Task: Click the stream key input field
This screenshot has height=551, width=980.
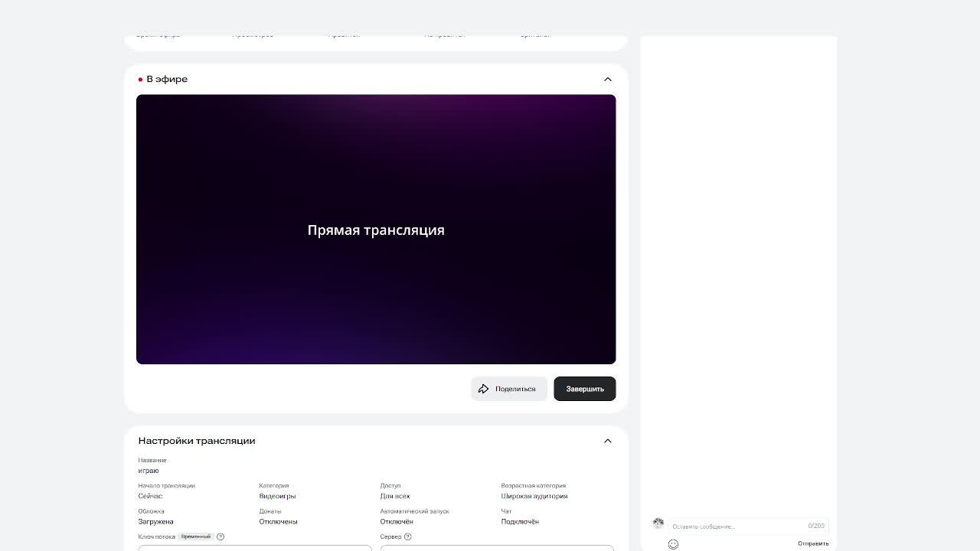Action: point(255,548)
